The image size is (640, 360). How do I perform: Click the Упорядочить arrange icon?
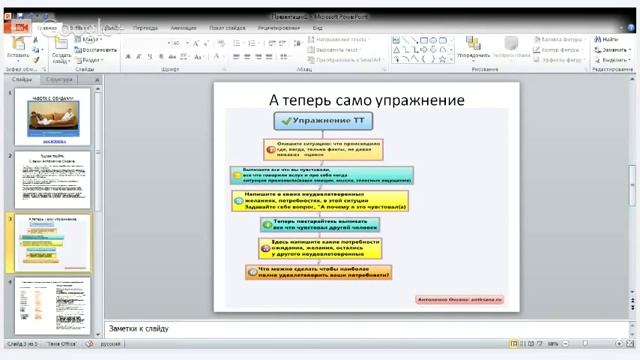[473, 44]
